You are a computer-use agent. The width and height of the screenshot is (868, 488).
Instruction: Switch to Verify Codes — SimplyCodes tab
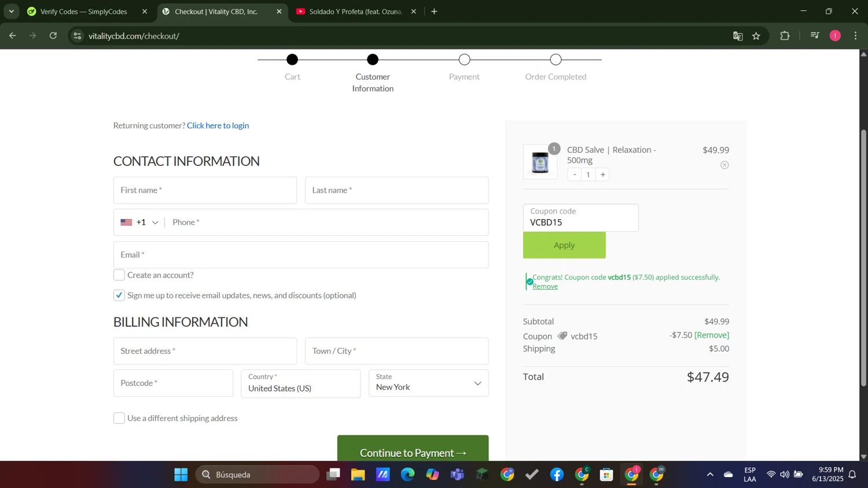83,12
